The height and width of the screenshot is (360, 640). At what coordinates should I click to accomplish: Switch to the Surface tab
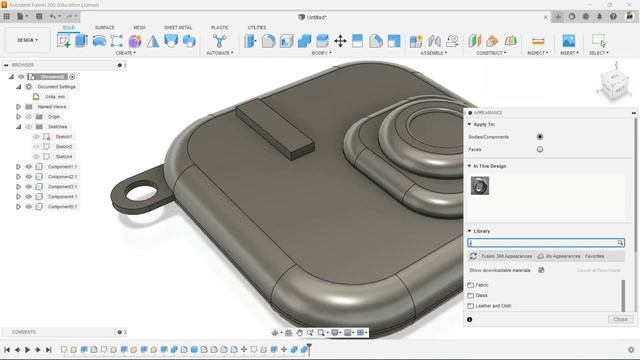[x=104, y=27]
